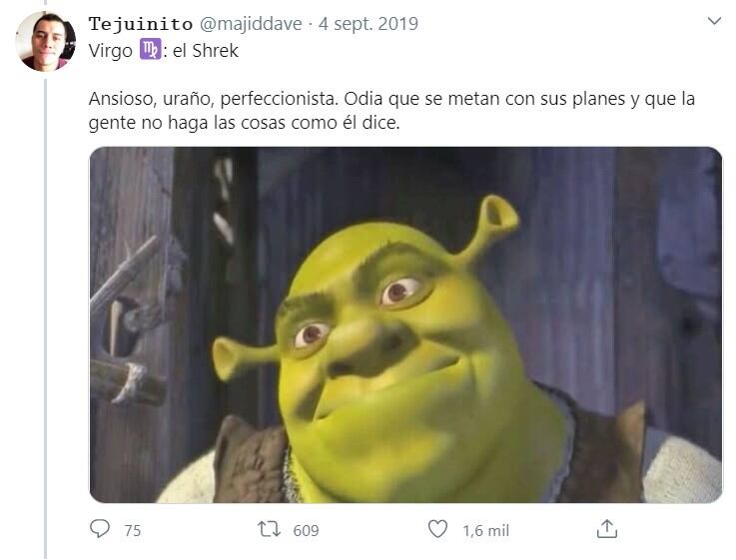Click the word 'perfeccionista' in the tweet
736x560 pixels.
[x=279, y=99]
